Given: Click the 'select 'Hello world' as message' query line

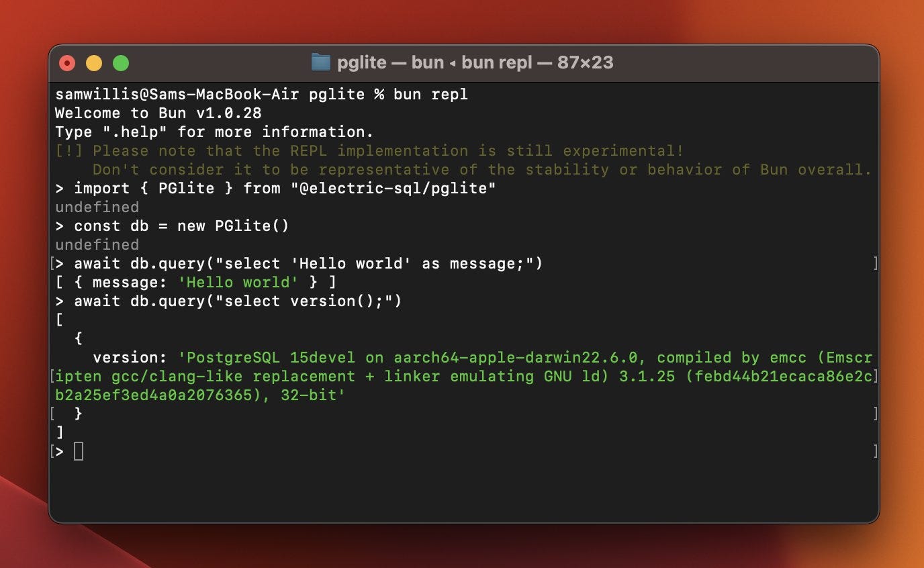Looking at the screenshot, I should (x=299, y=264).
